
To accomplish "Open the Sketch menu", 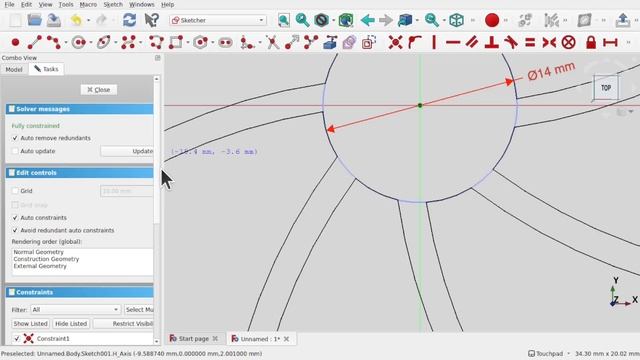I will click(113, 4).
